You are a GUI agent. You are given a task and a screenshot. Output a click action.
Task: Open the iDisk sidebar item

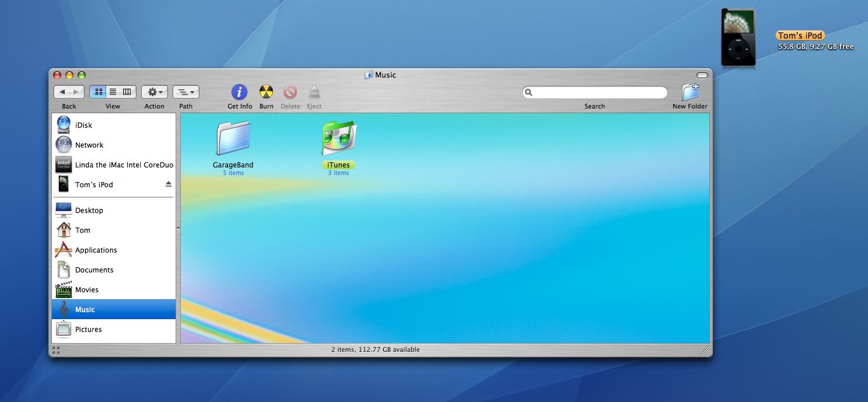tap(114, 125)
